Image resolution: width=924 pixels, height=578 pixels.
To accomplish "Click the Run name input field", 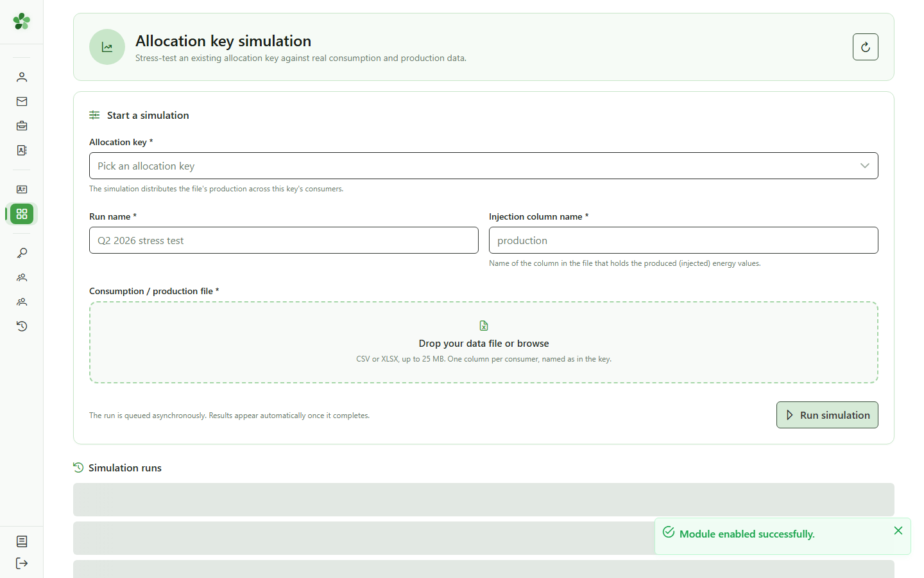I will [284, 240].
